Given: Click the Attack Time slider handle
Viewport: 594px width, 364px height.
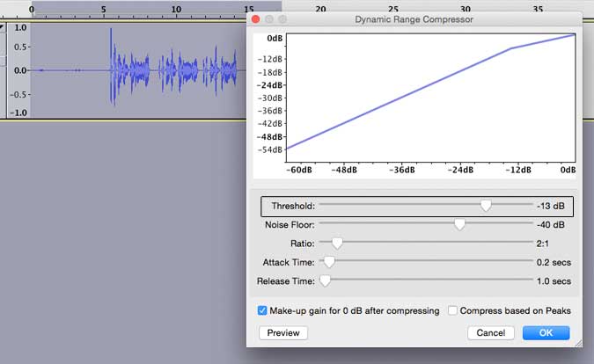Looking at the screenshot, I should pos(329,262).
